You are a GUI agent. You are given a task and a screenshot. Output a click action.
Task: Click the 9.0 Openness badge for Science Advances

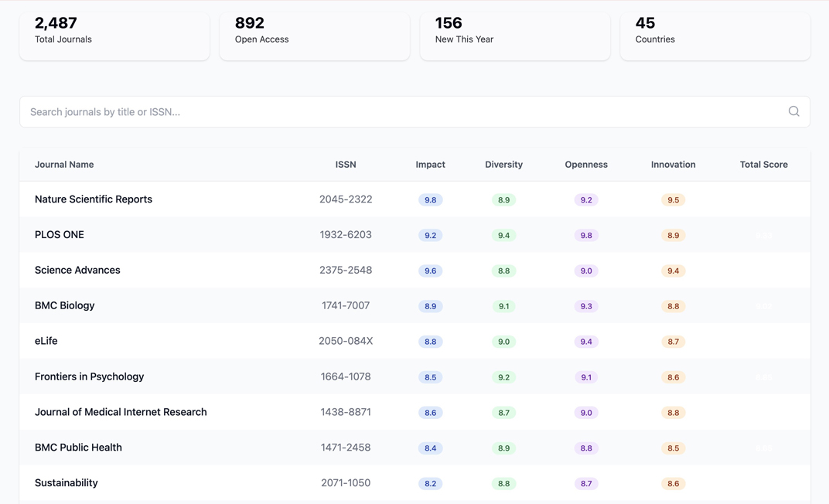pyautogui.click(x=586, y=271)
